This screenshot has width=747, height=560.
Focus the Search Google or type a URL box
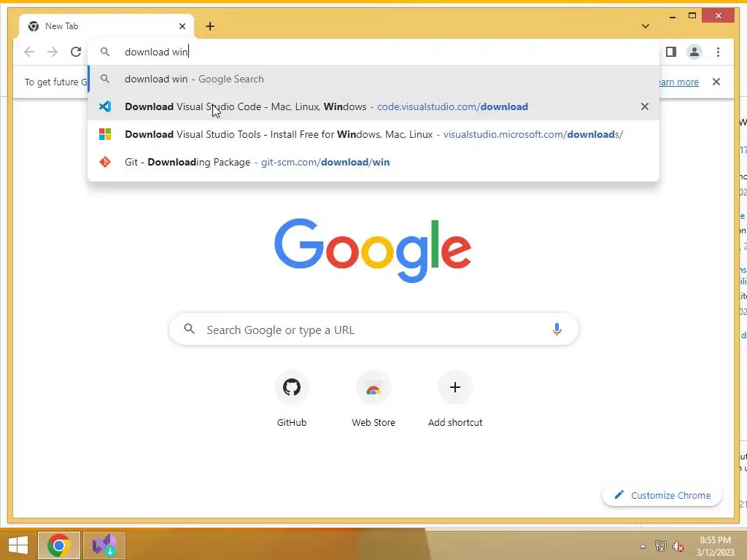point(373,329)
